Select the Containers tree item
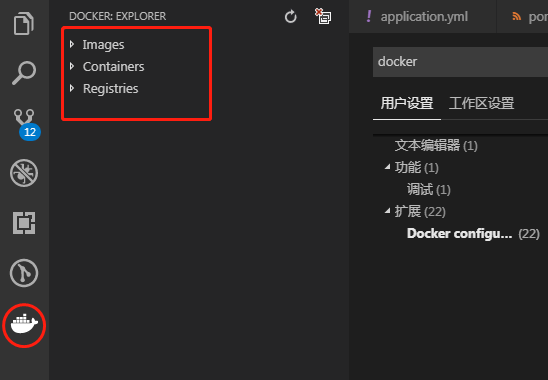This screenshot has height=380, width=548. click(x=113, y=66)
